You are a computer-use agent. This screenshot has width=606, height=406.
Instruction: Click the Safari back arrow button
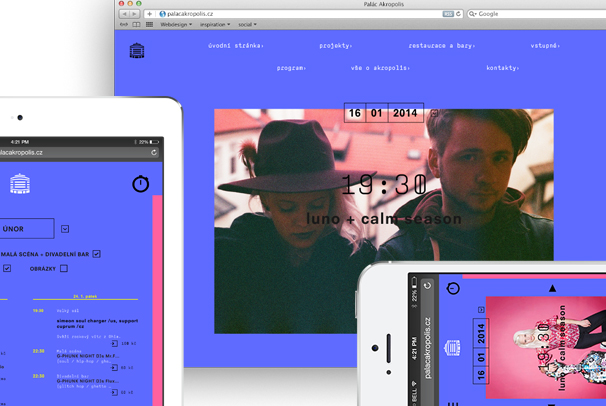click(x=124, y=14)
